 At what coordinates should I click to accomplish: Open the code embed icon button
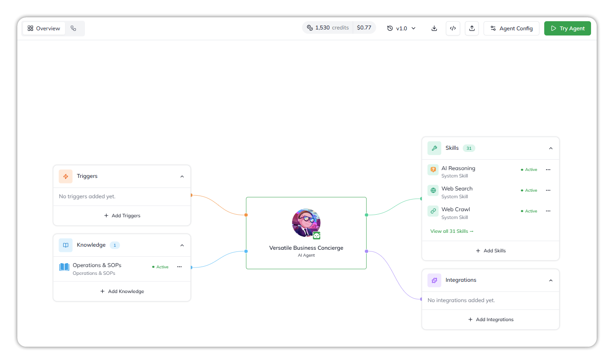(453, 29)
